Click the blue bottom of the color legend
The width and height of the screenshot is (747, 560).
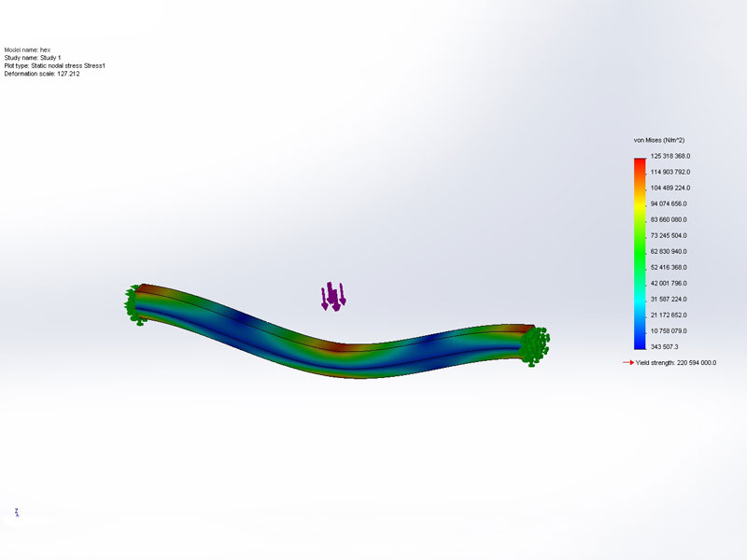pyautogui.click(x=640, y=342)
